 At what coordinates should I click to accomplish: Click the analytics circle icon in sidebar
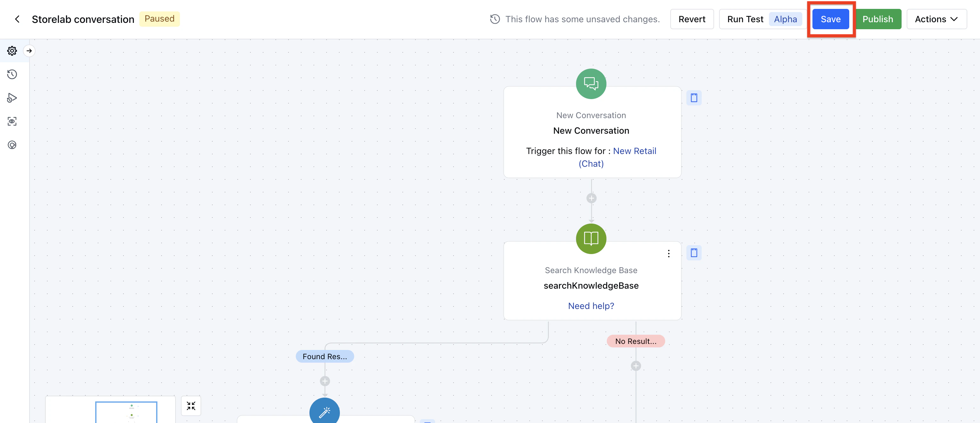[x=12, y=145]
